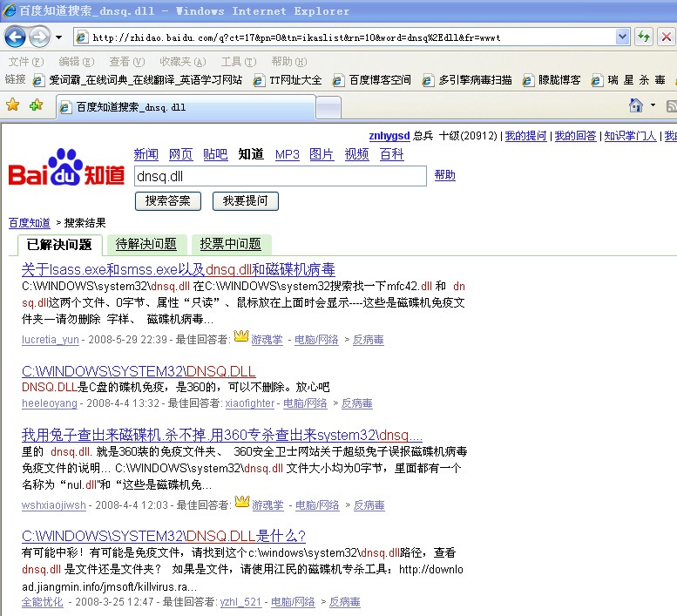Viewport: 677px width, 616px height.
Task: Select the 待解决问题 tab
Action: [x=146, y=244]
